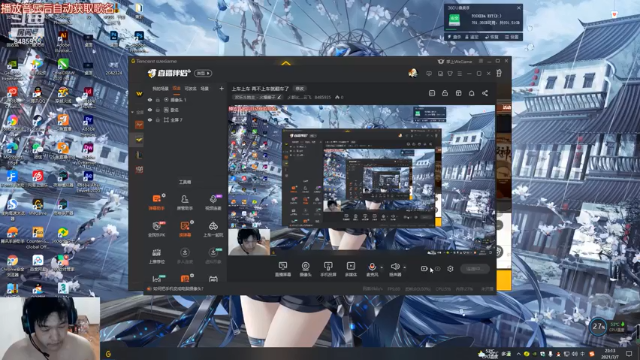
Task: Open the notification bell icon above preview
Action: 471,93
